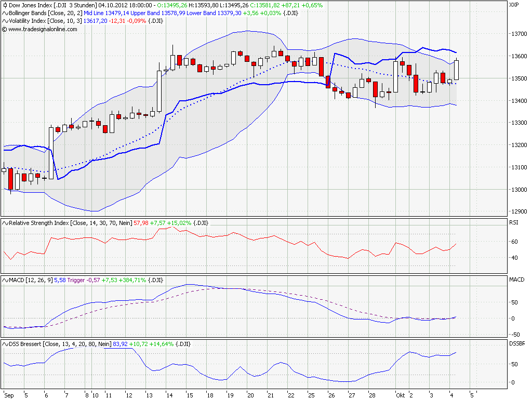Image resolution: width=532 pixels, height=399 pixels.
Task: Toggle visibility of the Volatility Index overlay
Action: pos(39,21)
